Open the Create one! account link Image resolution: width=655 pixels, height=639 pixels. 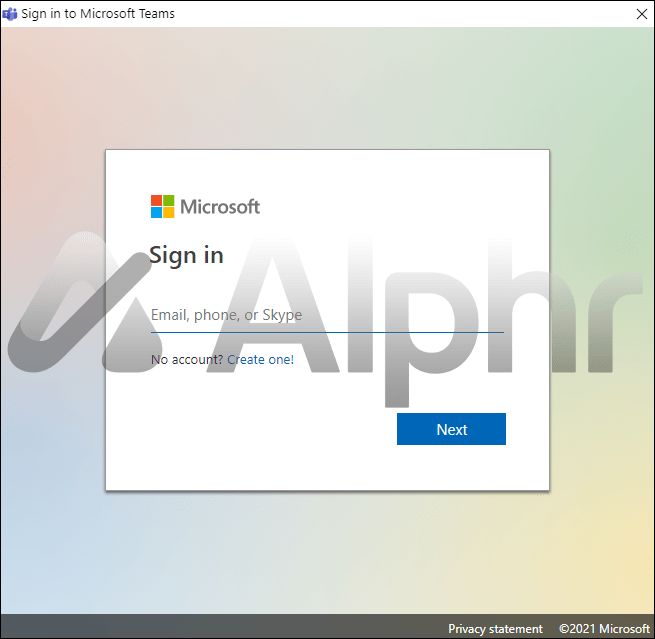[x=260, y=360]
